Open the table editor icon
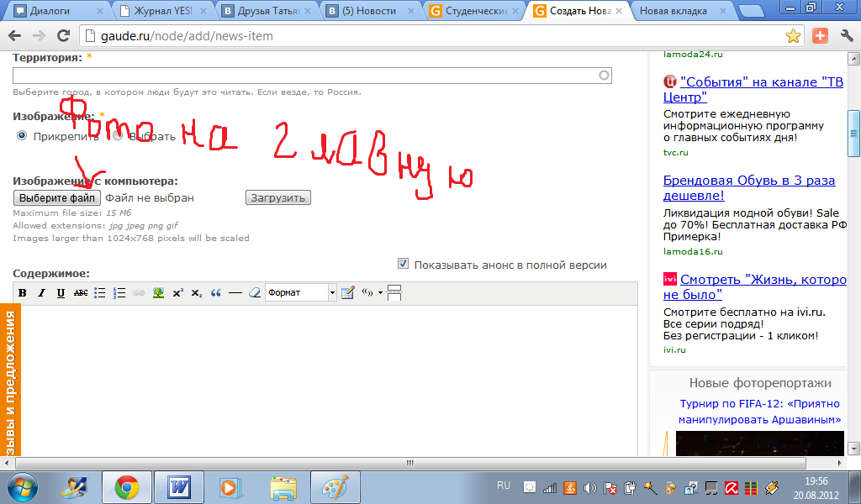861x504 pixels. 347,293
